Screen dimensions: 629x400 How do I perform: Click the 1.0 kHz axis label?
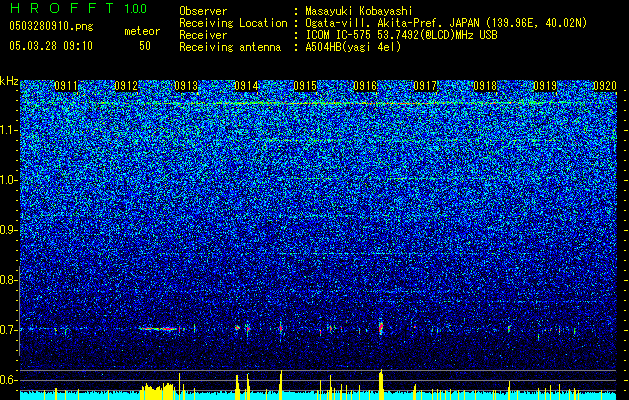[x=8, y=180]
